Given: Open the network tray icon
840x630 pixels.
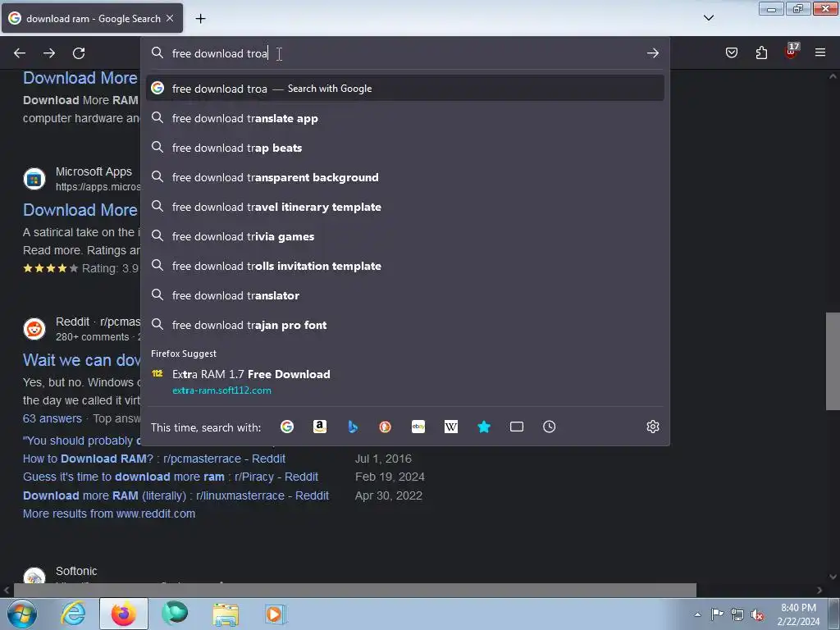Looking at the screenshot, I should click(x=737, y=614).
